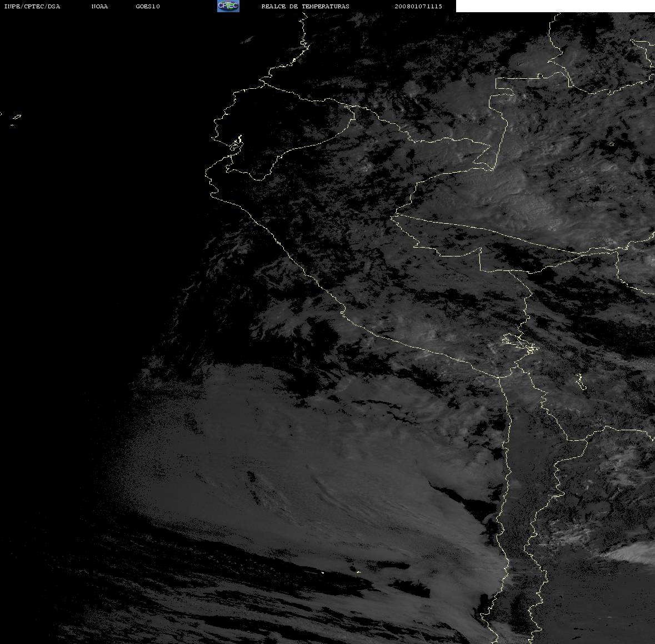Select the INPE/CPTEC/DSA header label
Image resolution: width=655 pixels, height=644 pixels.
(x=32, y=6)
